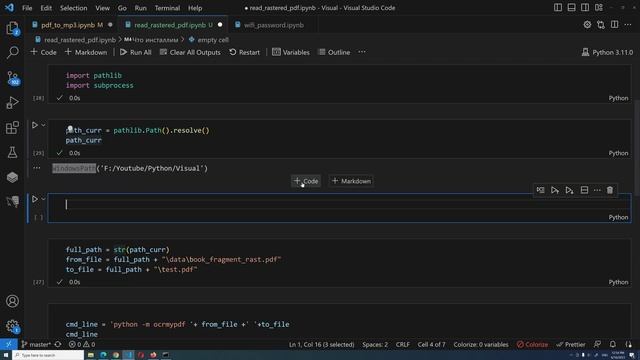
Task: Open the Source Control view
Action: pos(12,78)
